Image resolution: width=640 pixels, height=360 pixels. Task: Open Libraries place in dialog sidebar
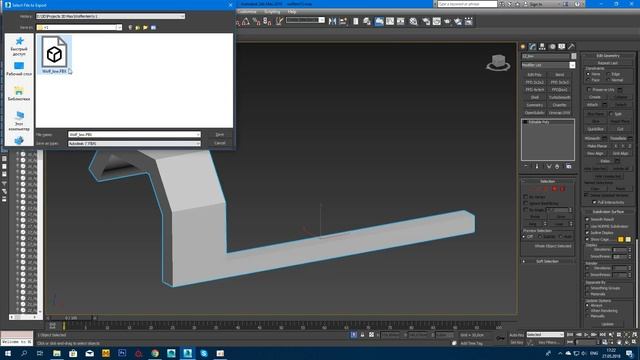19,93
